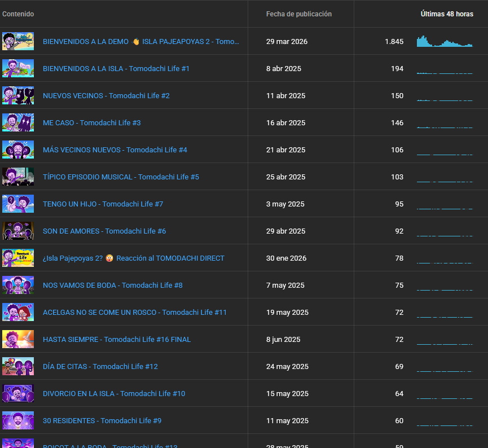Click the 106 views value

(397, 150)
